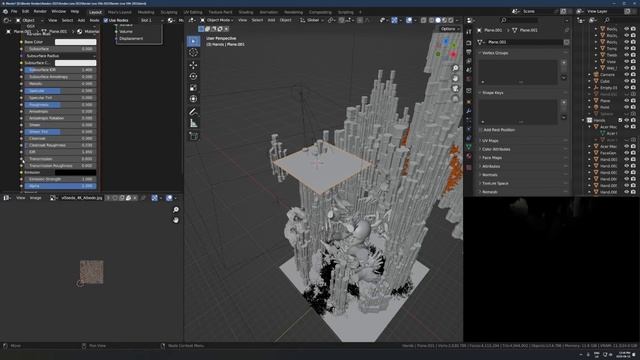Collapse the Vertex Groups panel
640x360 pixels.
(495, 53)
